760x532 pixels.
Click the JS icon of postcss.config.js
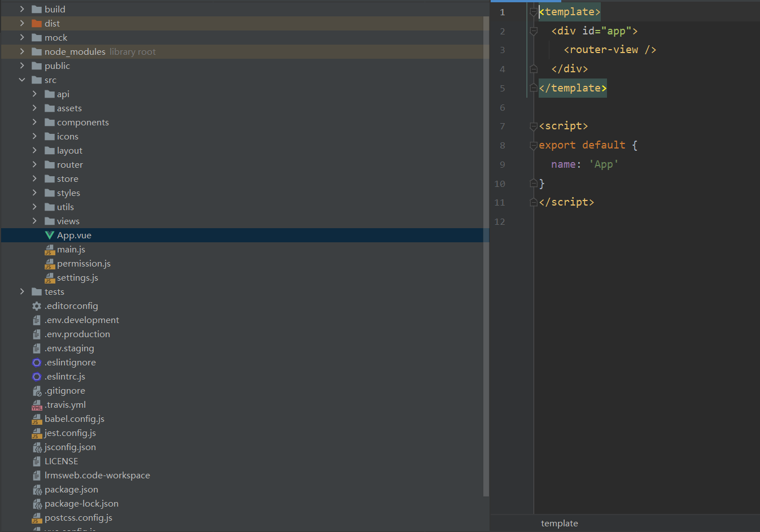[37, 518]
